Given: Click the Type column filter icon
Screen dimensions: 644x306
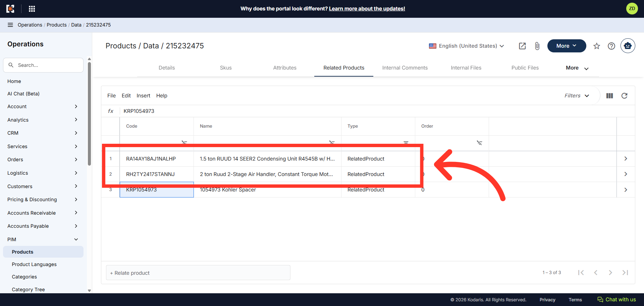Looking at the screenshot, I should click(406, 142).
